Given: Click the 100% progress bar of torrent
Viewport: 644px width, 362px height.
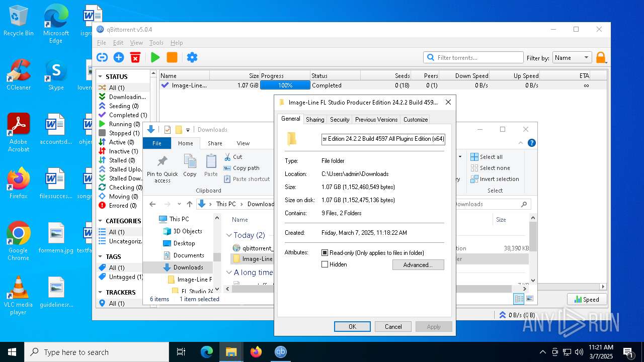Looking at the screenshot, I should pos(285,85).
